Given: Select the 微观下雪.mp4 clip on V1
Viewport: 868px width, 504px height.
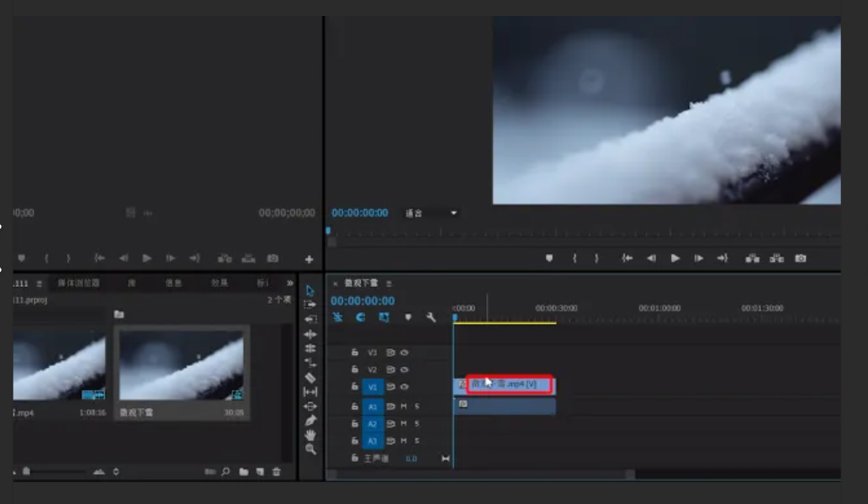Looking at the screenshot, I should pos(505,386).
